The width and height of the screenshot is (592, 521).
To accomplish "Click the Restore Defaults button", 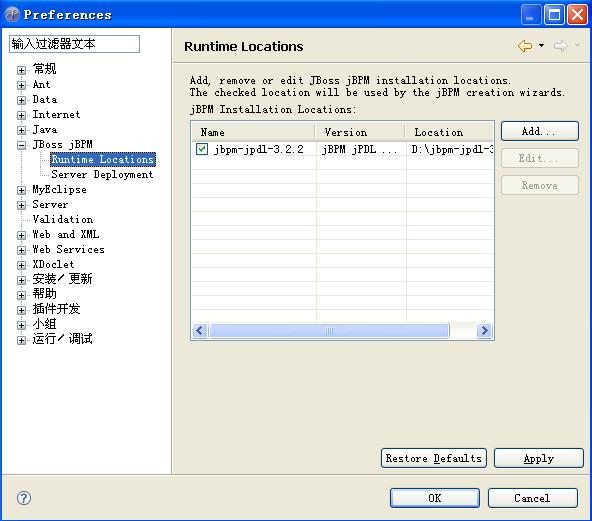I will point(434,458).
